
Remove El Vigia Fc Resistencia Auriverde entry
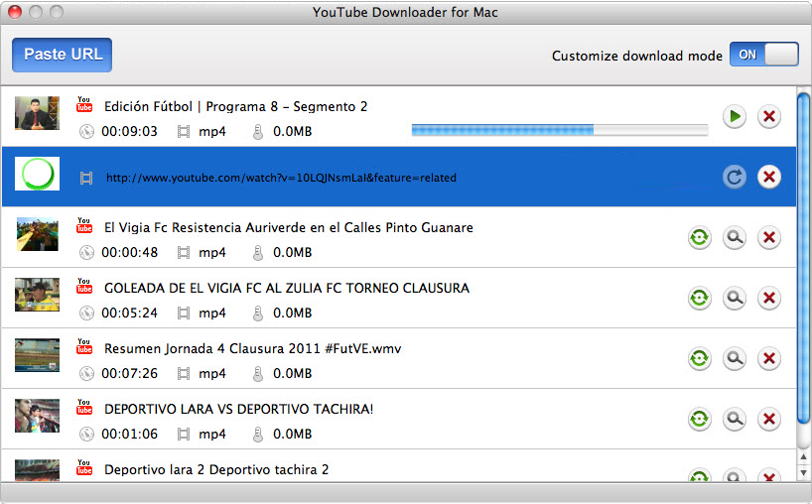pos(769,237)
